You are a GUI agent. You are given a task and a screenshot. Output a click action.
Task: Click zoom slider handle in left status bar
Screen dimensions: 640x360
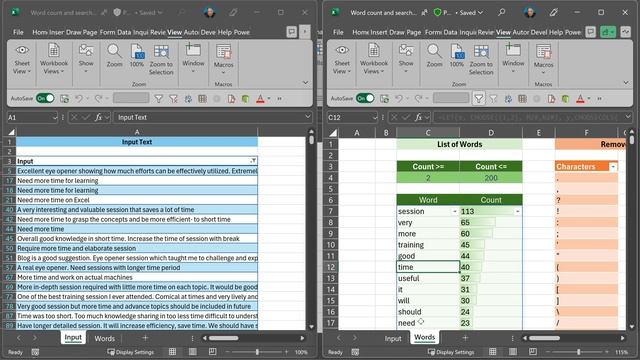pos(257,352)
